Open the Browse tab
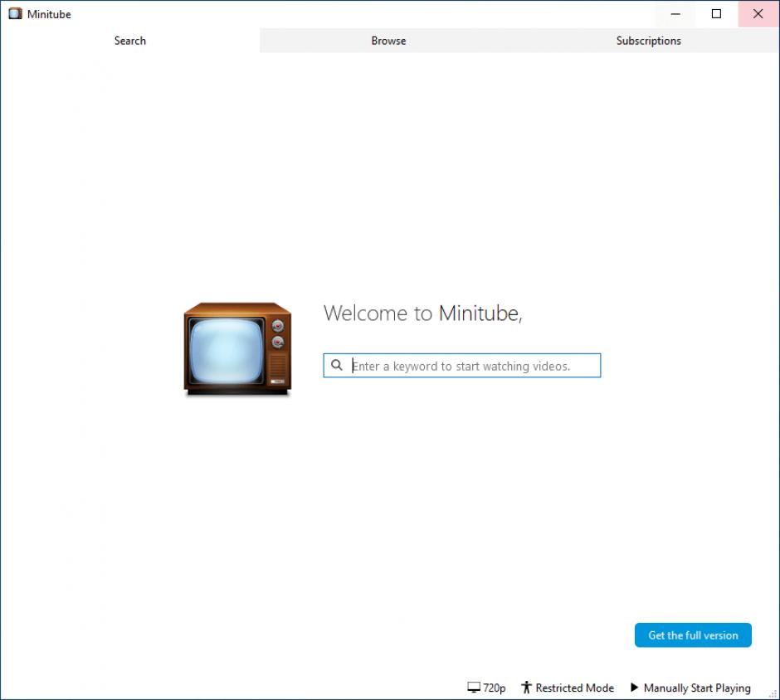Image resolution: width=780 pixels, height=700 pixels. pyautogui.click(x=388, y=41)
